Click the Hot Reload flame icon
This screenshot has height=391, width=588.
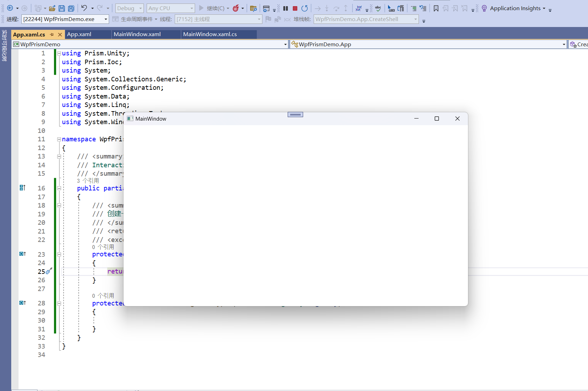tap(236, 8)
